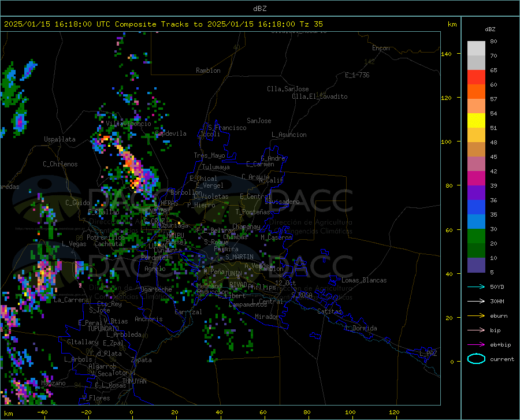Click the '30HM' legend label
The width and height of the screenshot is (520, 420).
click(497, 301)
